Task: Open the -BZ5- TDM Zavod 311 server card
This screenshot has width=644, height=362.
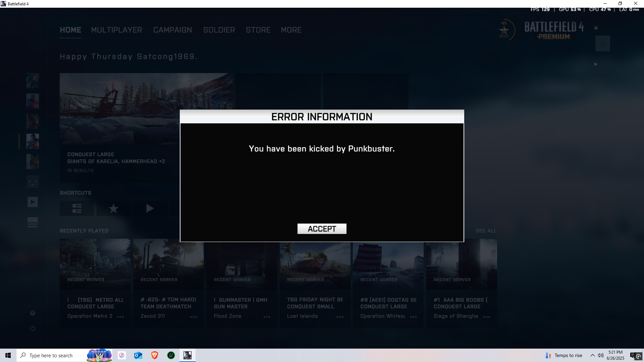Action: [168, 283]
